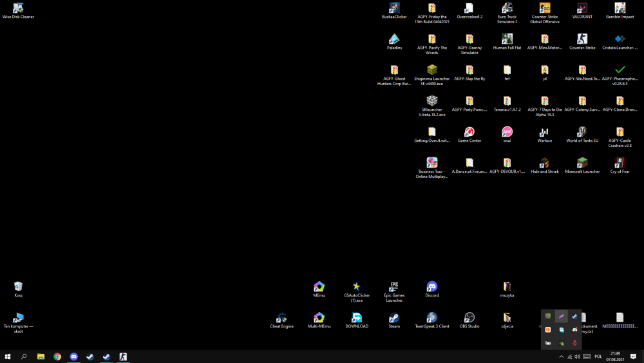The width and height of the screenshot is (644, 363).
Task: Open Counter-Strike window from the taskbar
Action: [123, 357]
